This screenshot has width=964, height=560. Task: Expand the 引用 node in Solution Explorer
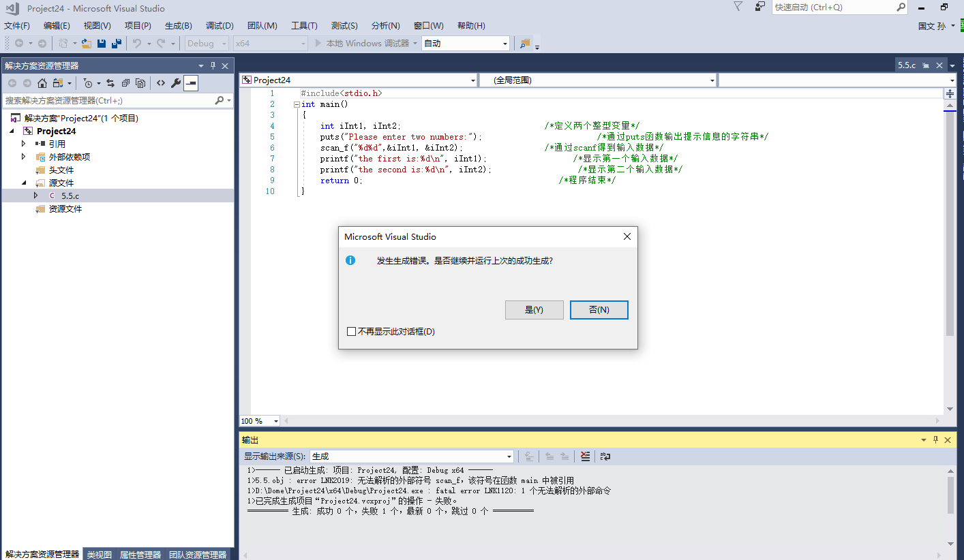pyautogui.click(x=24, y=144)
